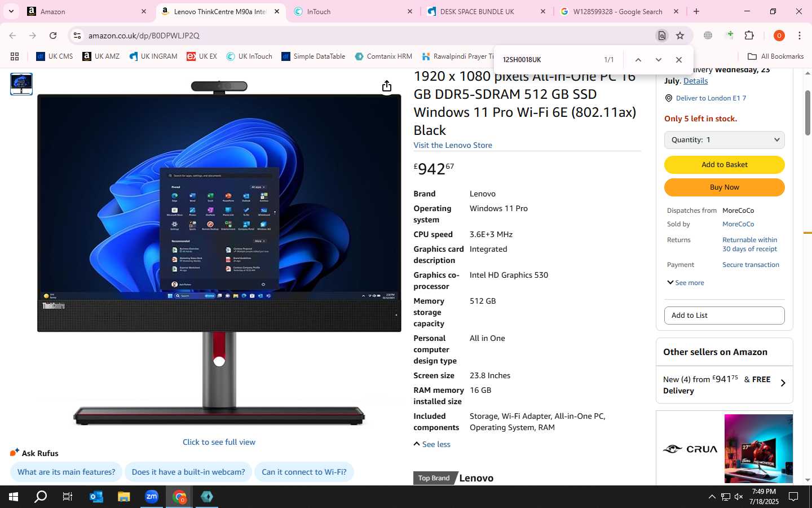Open the UK AMZ bookmark
Image resolution: width=812 pixels, height=508 pixels.
(x=101, y=56)
